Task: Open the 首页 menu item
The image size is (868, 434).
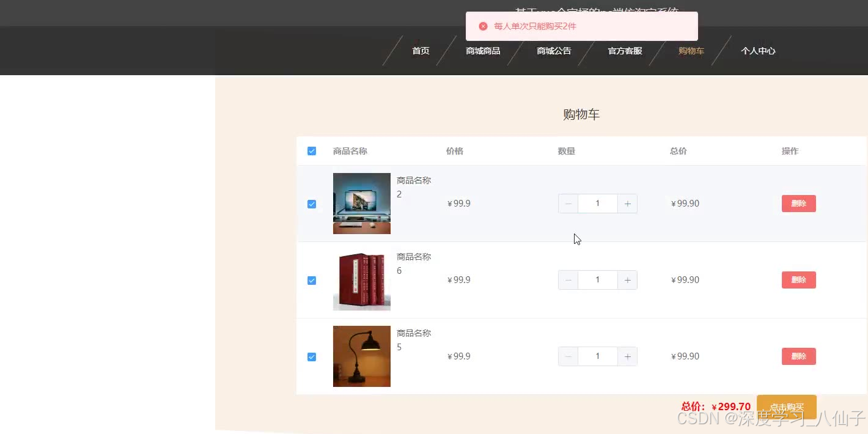Action: coord(420,51)
